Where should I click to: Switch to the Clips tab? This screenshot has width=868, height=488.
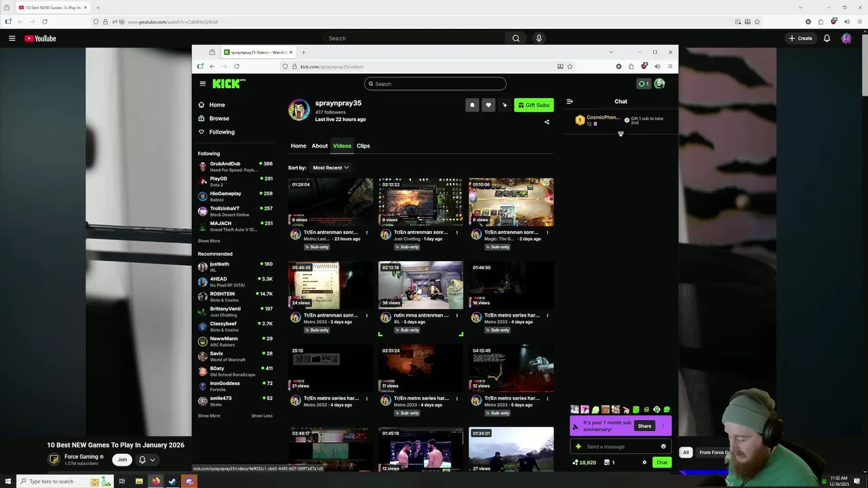[363, 146]
